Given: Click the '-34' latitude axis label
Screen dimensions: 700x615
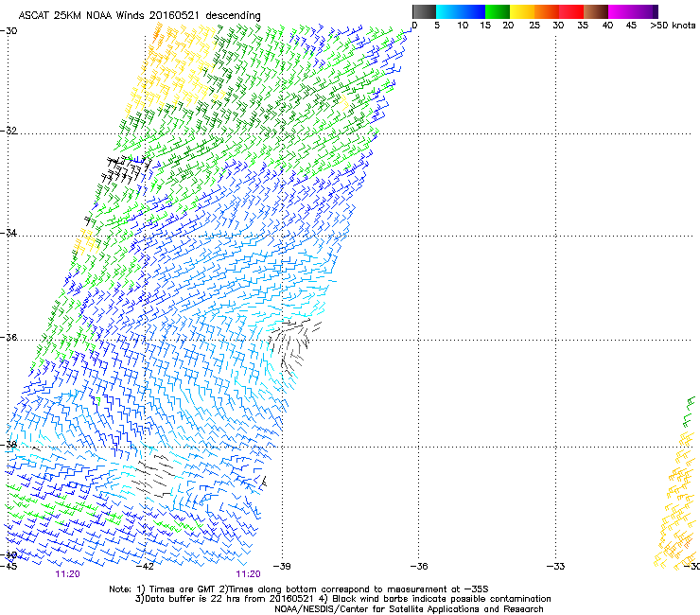Looking at the screenshot, I should (x=9, y=233).
